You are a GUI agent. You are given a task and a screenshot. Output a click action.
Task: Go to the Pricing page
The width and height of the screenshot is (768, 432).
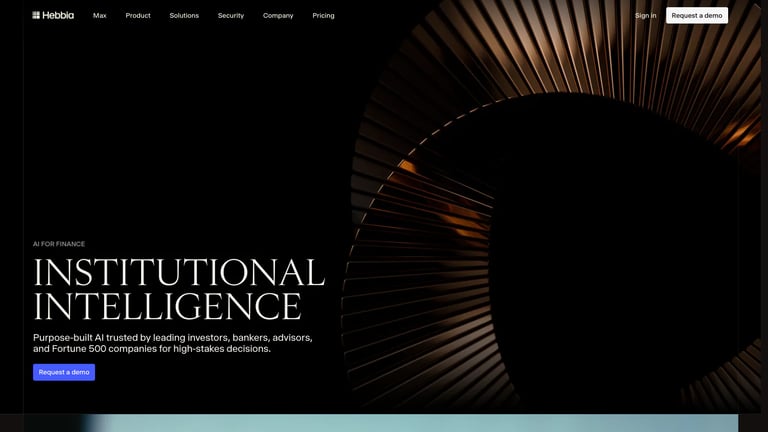pyautogui.click(x=323, y=16)
